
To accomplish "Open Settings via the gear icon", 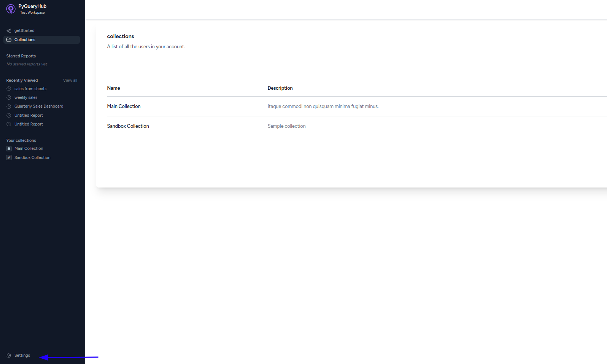I will (x=9, y=356).
